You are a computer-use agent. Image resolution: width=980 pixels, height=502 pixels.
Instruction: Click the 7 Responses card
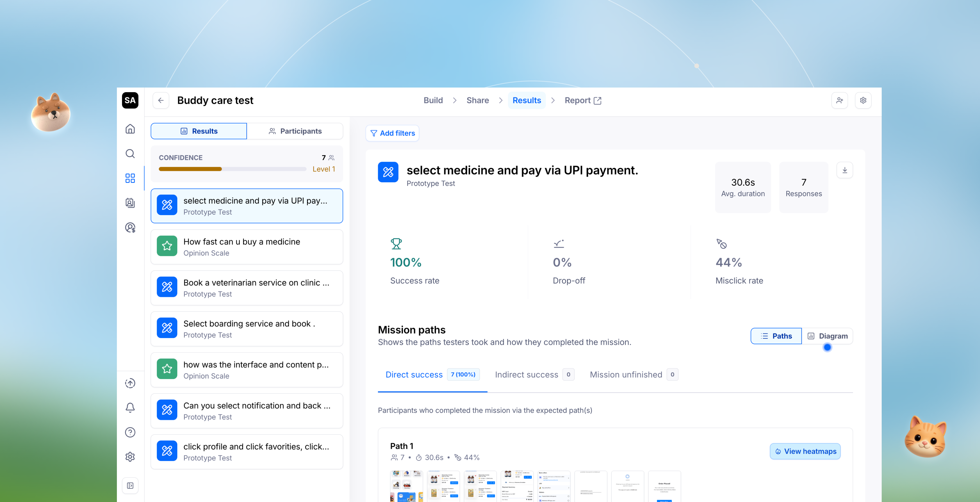(804, 187)
